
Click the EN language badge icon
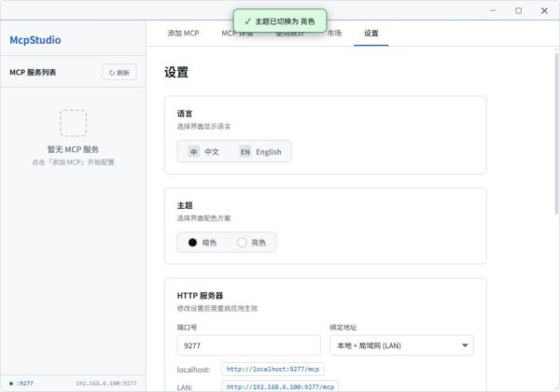(245, 152)
